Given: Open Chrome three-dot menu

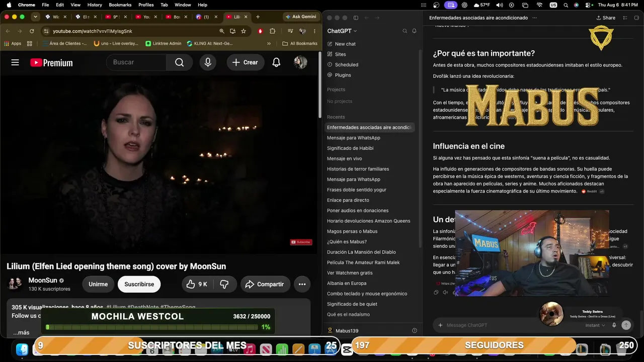Looking at the screenshot, I should [x=314, y=31].
